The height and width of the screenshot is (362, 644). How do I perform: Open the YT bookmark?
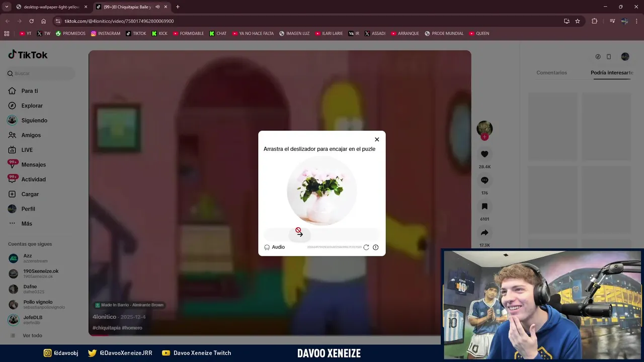coord(25,34)
